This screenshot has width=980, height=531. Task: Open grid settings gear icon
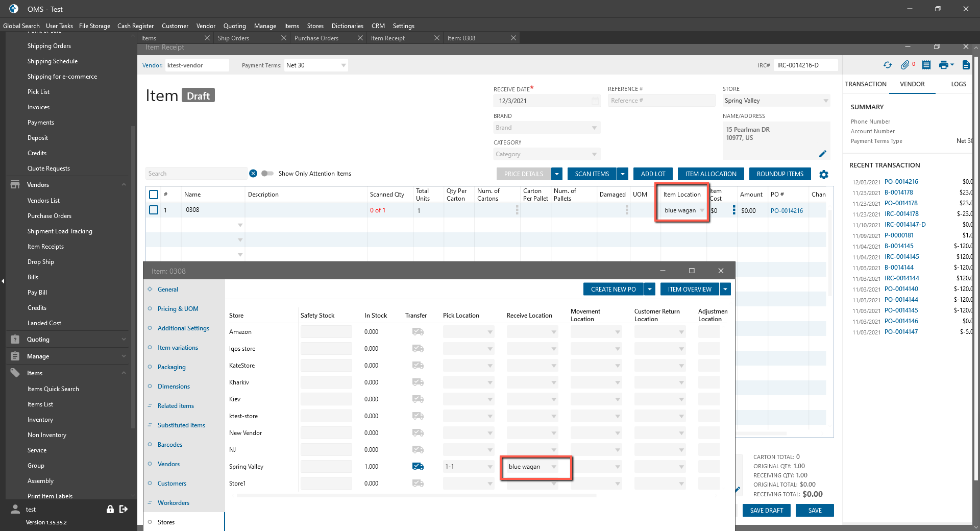[x=824, y=175]
